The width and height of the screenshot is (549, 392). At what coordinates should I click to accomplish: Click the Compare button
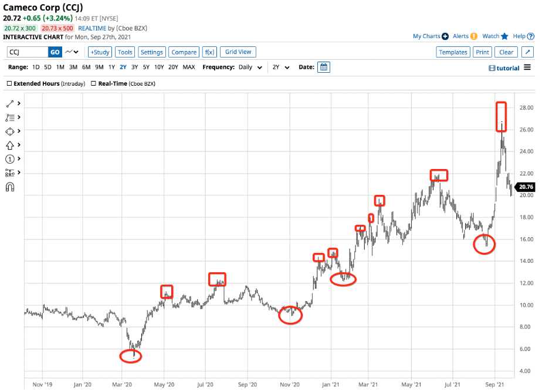[184, 52]
